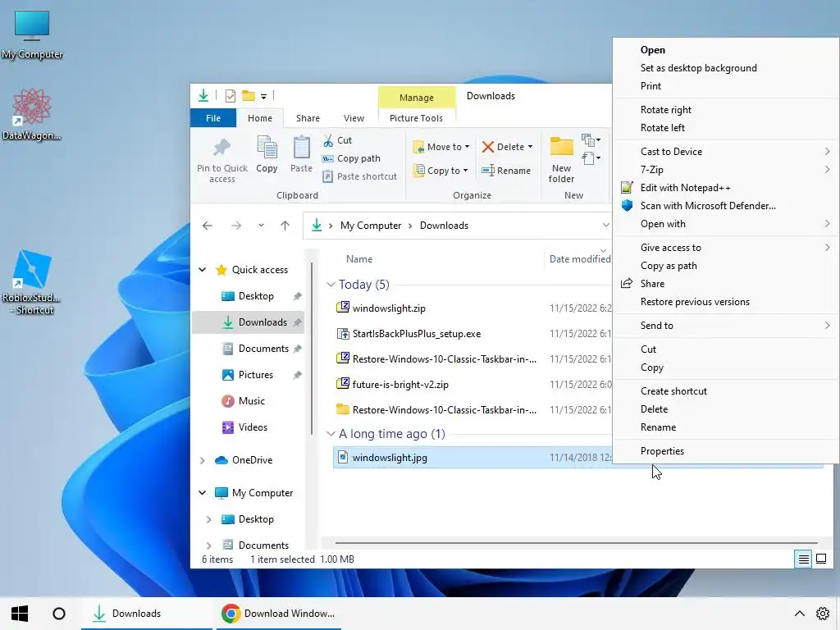This screenshot has width=840, height=630.
Task: Go up one folder level
Action: click(x=285, y=226)
